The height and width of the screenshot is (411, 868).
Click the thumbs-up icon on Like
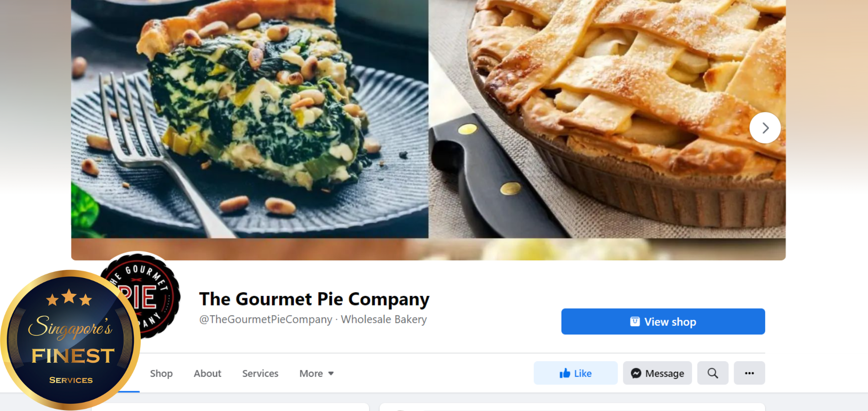pyautogui.click(x=565, y=373)
